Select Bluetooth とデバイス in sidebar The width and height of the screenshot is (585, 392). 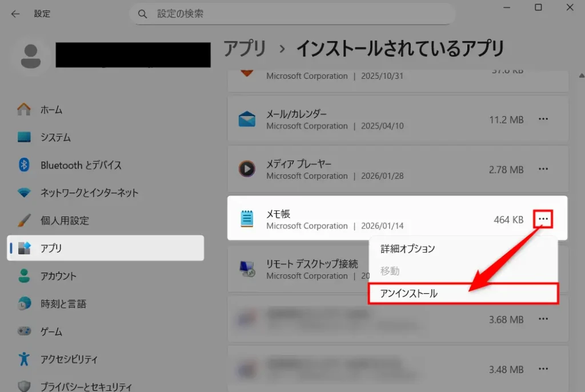(81, 165)
